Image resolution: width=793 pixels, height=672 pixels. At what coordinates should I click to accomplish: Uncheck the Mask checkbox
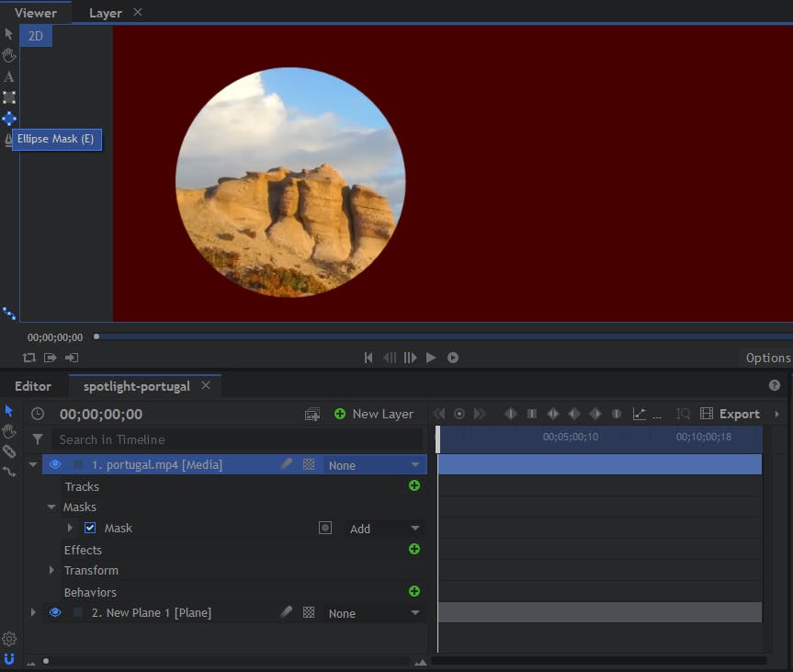point(90,529)
